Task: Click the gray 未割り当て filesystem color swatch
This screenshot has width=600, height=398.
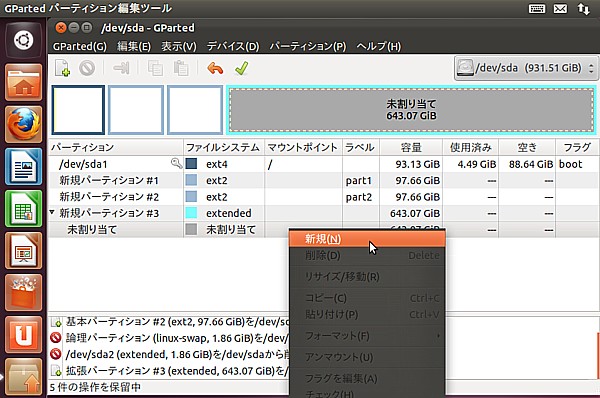Action: 191,229
